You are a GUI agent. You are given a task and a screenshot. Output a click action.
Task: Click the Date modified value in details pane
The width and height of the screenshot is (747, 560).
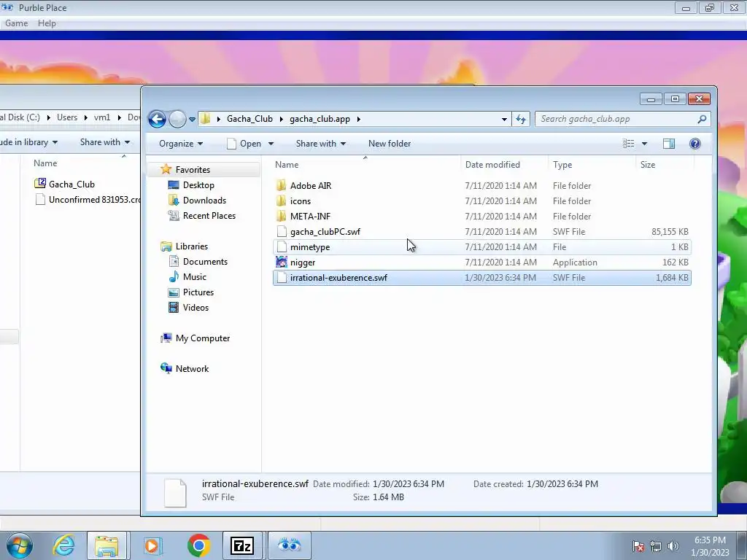pyautogui.click(x=409, y=484)
